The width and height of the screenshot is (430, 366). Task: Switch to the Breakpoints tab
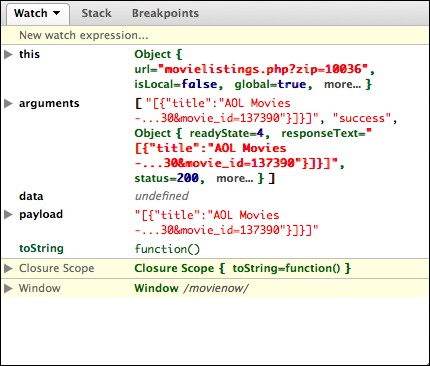coord(165,13)
